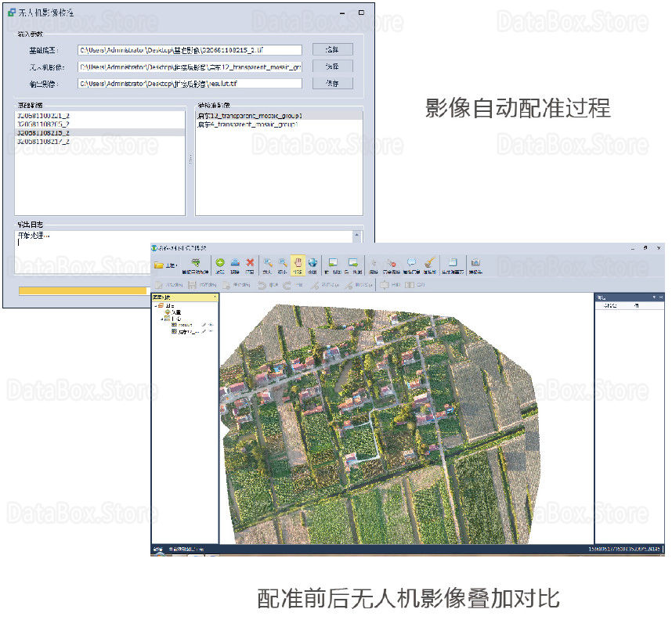672x620 pixels.
Task: Click the speech-bubble identify icon
Action: (411, 263)
